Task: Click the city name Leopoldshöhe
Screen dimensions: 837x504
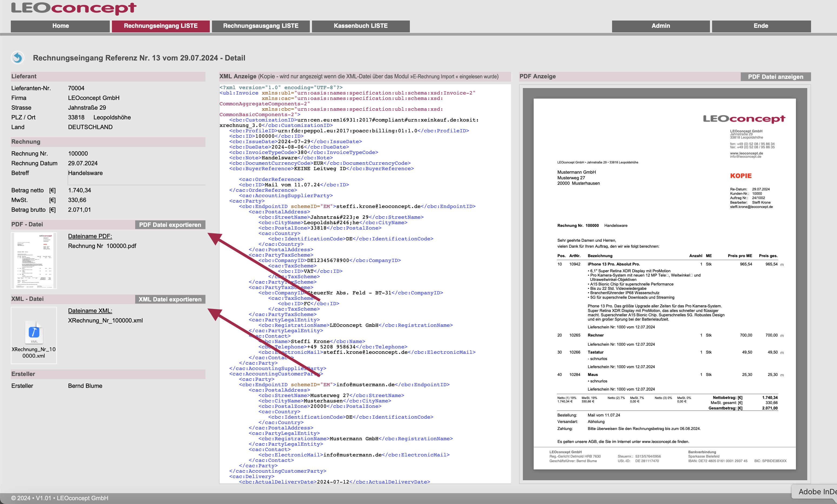Action: [112, 117]
